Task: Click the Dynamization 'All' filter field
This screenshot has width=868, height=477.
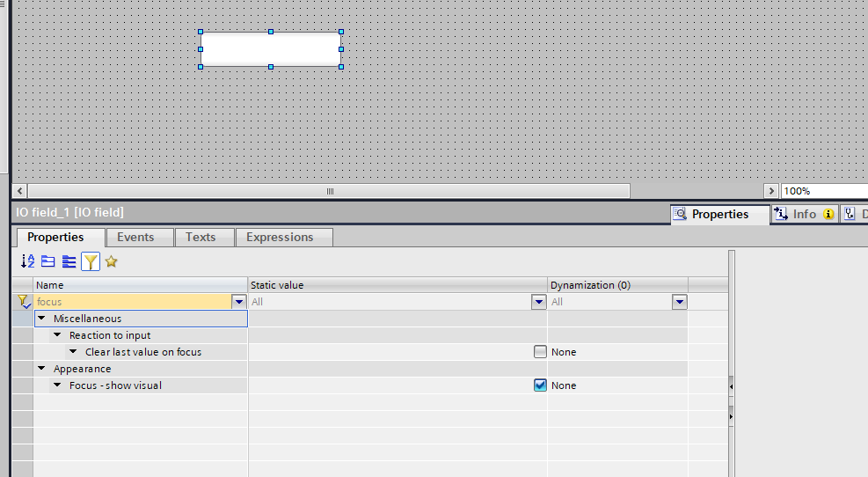Action: 610,301
